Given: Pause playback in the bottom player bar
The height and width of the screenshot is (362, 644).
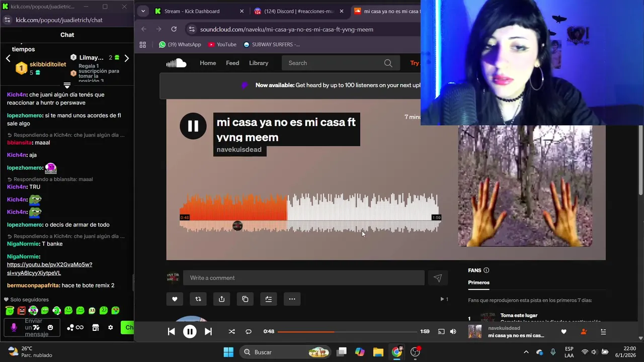Looking at the screenshot, I should pyautogui.click(x=190, y=331).
